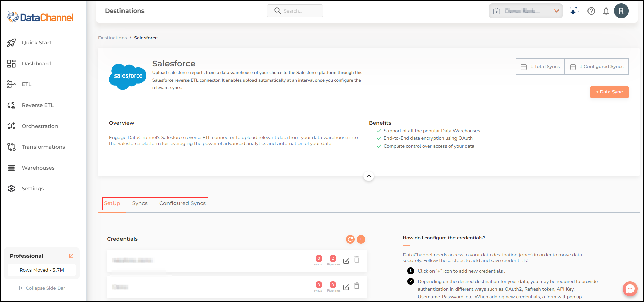The image size is (644, 302).
Task: Go to the Dashboard page
Action: 36,64
